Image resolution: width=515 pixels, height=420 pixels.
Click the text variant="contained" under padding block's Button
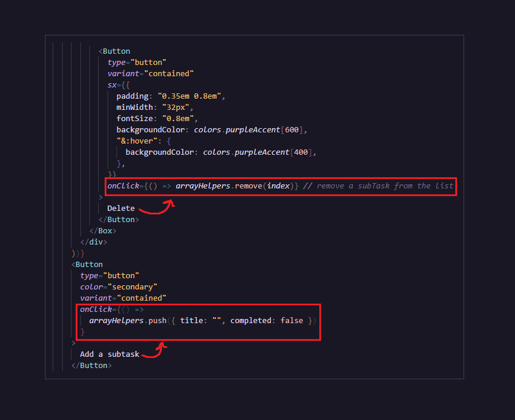[x=150, y=73]
